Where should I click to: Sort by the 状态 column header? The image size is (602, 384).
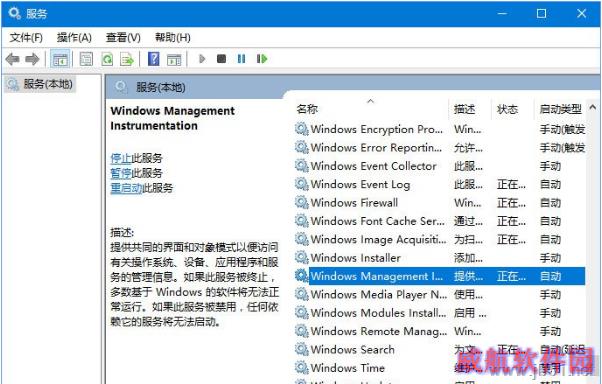[507, 109]
